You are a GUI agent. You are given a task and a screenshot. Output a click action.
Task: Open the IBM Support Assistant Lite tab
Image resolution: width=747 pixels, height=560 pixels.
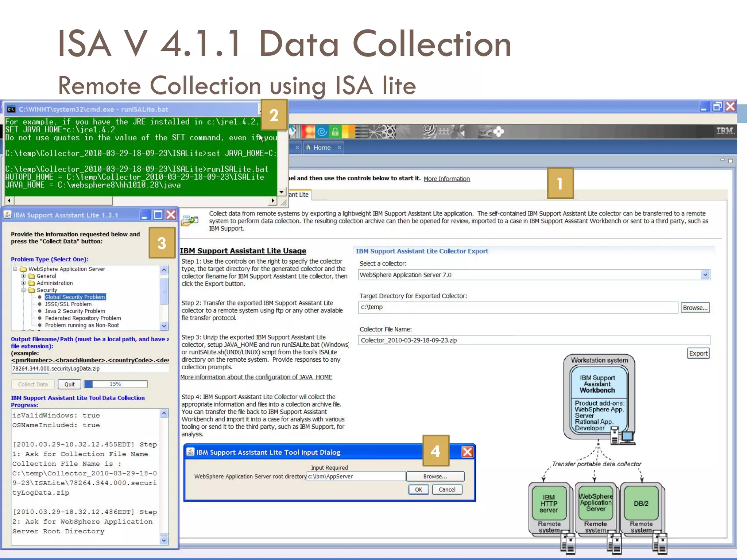300,195
